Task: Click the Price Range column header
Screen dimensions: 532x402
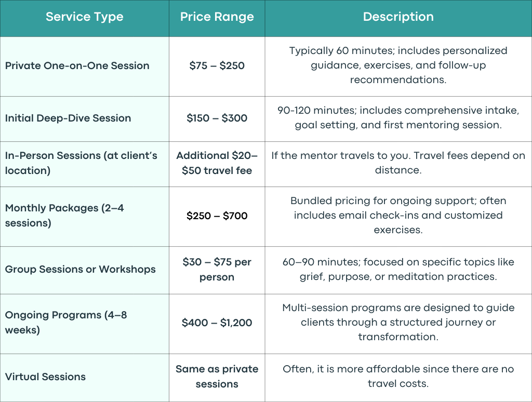Action: (x=217, y=17)
